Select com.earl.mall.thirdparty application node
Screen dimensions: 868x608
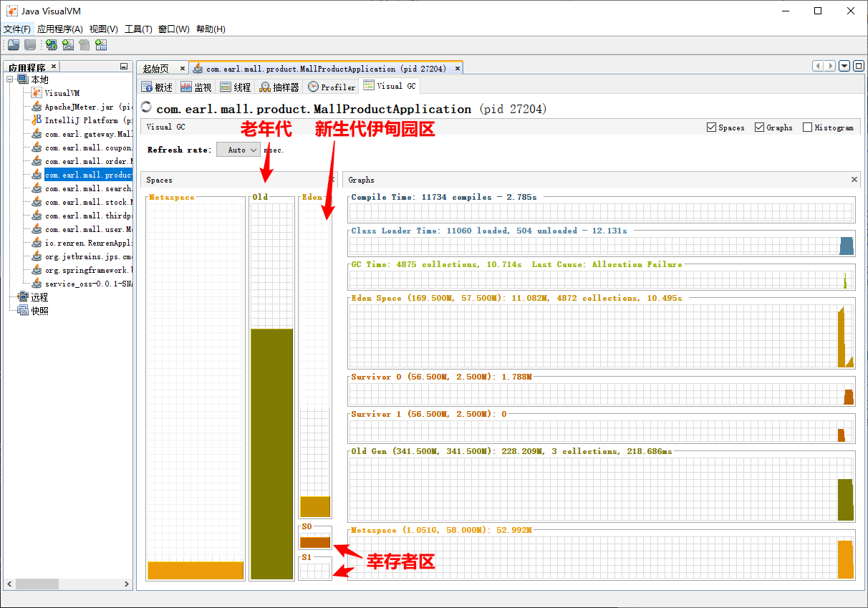[x=82, y=216]
